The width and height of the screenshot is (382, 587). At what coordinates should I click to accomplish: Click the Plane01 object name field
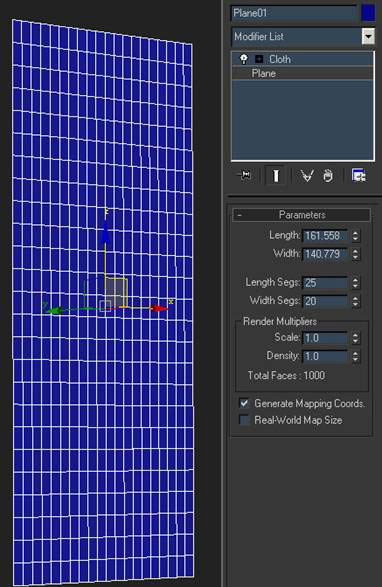(x=294, y=13)
